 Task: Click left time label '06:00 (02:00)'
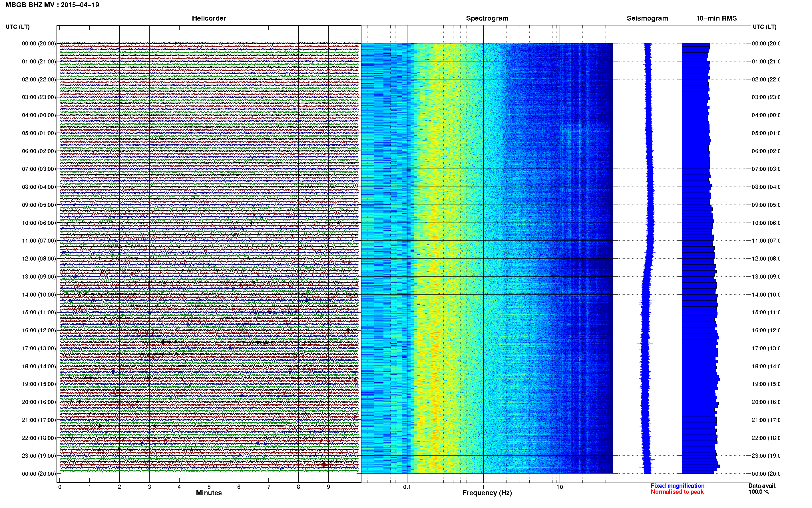coord(39,151)
